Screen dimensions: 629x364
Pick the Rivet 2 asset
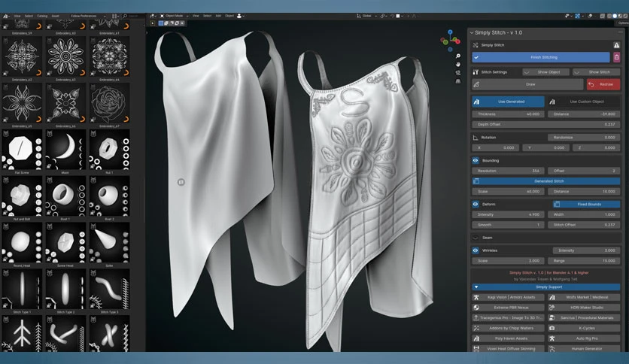click(110, 196)
